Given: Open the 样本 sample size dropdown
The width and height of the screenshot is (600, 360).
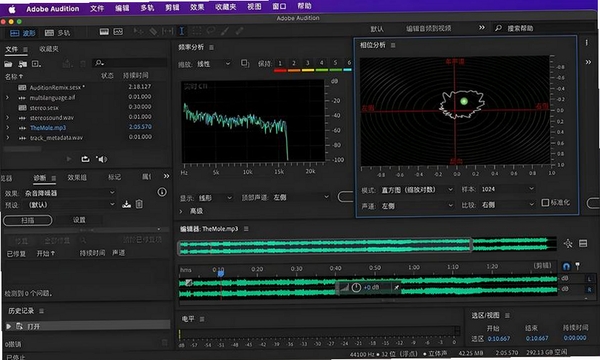Looking at the screenshot, I should 507,189.
